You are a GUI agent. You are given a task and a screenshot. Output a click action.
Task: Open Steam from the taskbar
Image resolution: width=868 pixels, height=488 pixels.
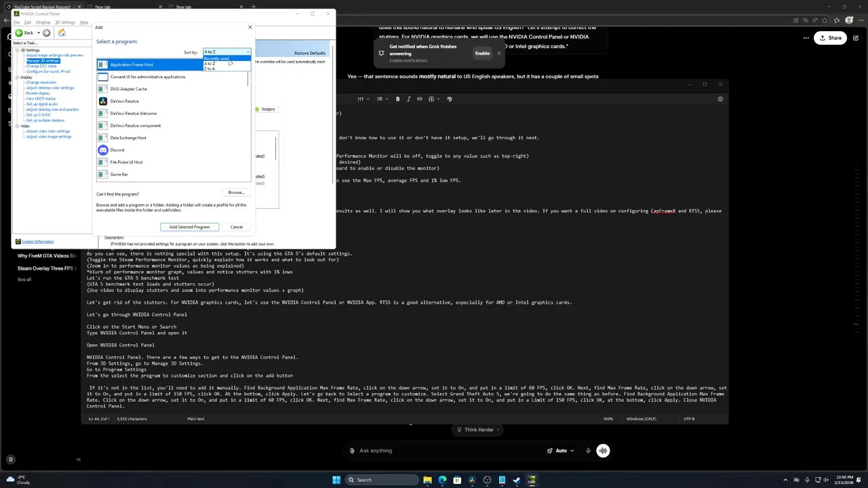[x=517, y=480]
